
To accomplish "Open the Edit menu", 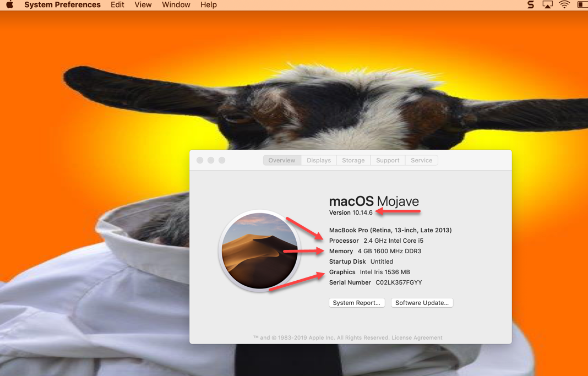I will pyautogui.click(x=117, y=4).
